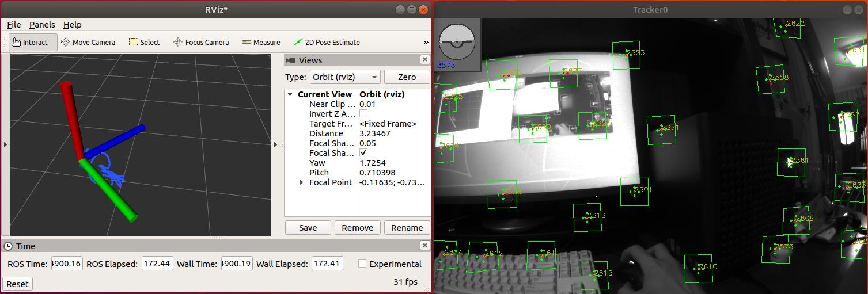Show hidden toolbar tools overflow arrow

[426, 42]
